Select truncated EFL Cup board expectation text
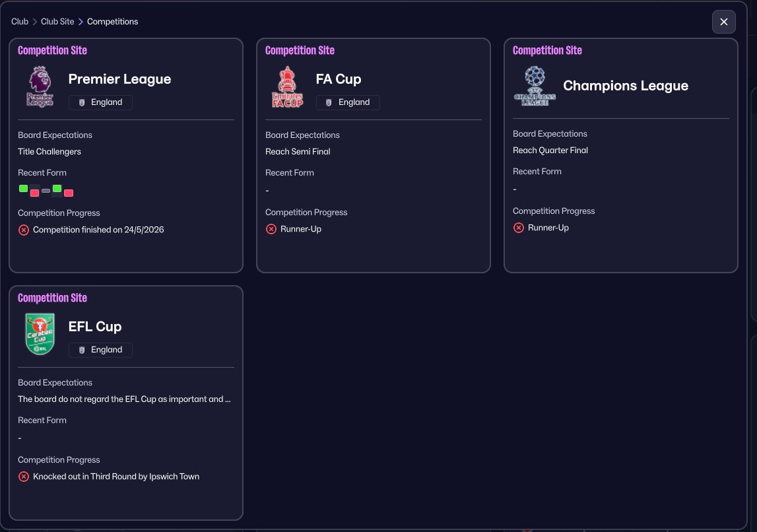 tap(124, 399)
